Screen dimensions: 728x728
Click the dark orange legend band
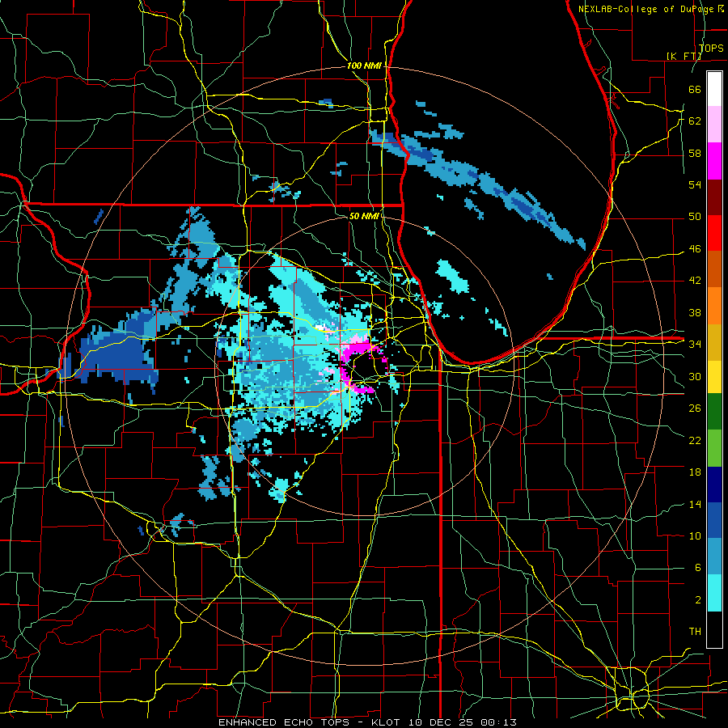pyautogui.click(x=714, y=269)
